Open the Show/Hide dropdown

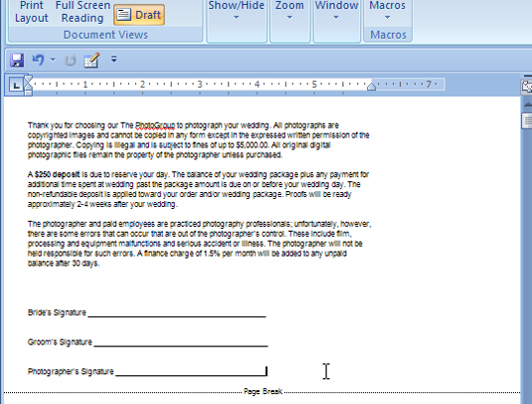236,11
